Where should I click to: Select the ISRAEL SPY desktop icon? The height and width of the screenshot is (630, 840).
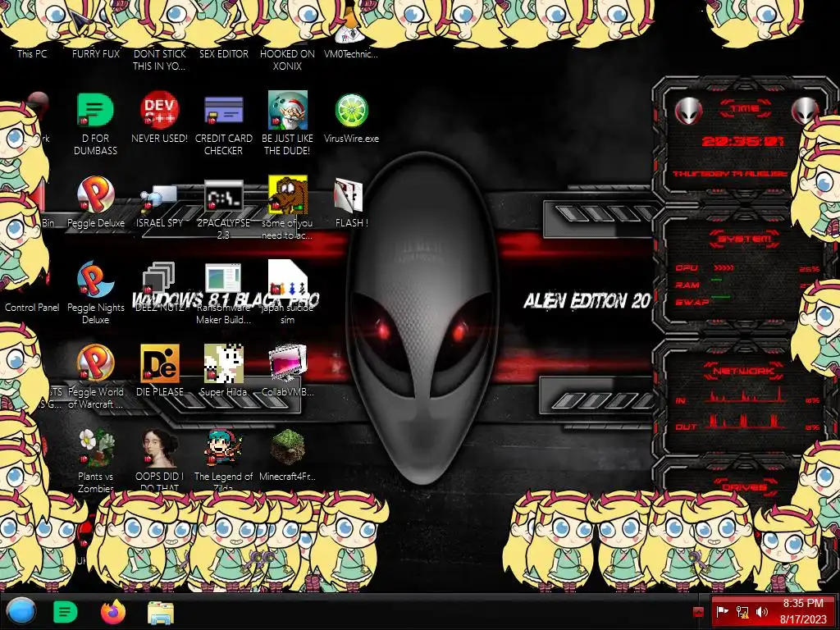160,199
